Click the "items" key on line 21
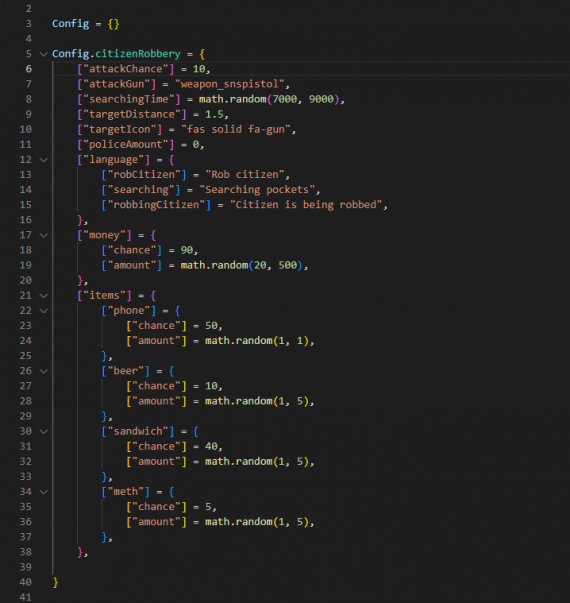The image size is (570, 603). [x=104, y=295]
